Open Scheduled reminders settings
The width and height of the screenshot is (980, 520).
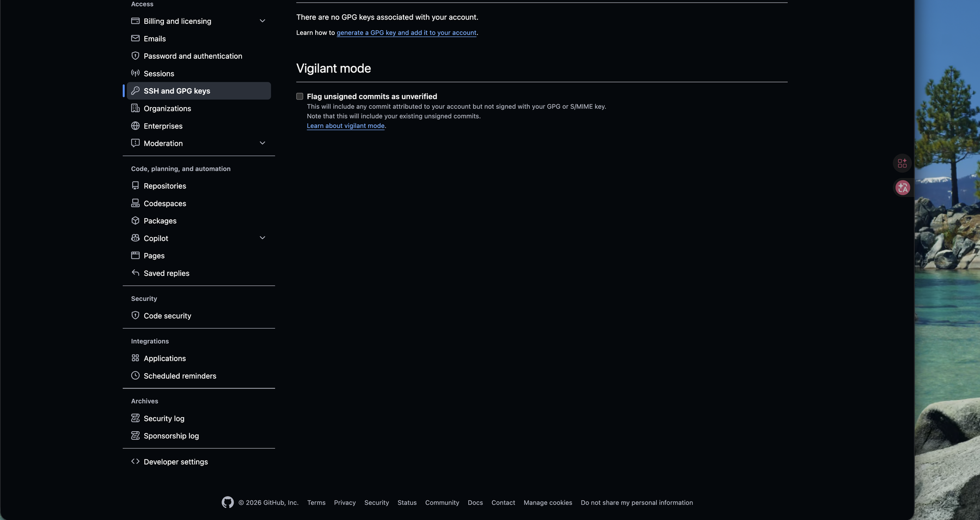(199, 376)
